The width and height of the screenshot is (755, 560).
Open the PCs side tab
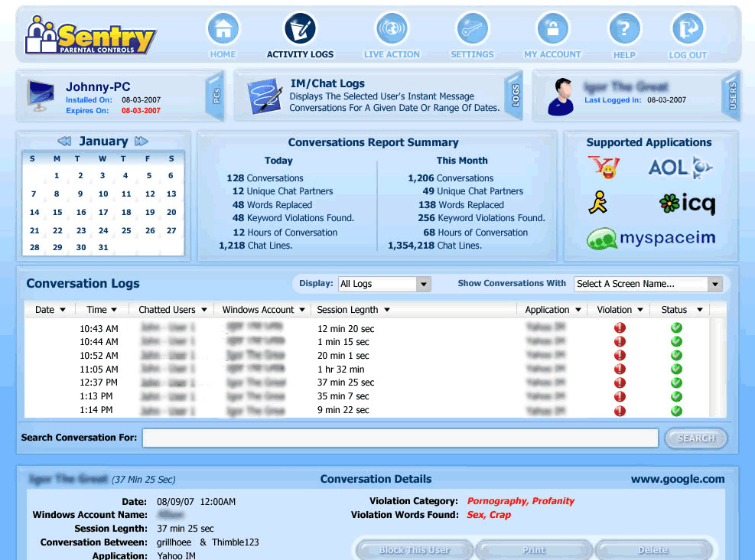pos(216,96)
